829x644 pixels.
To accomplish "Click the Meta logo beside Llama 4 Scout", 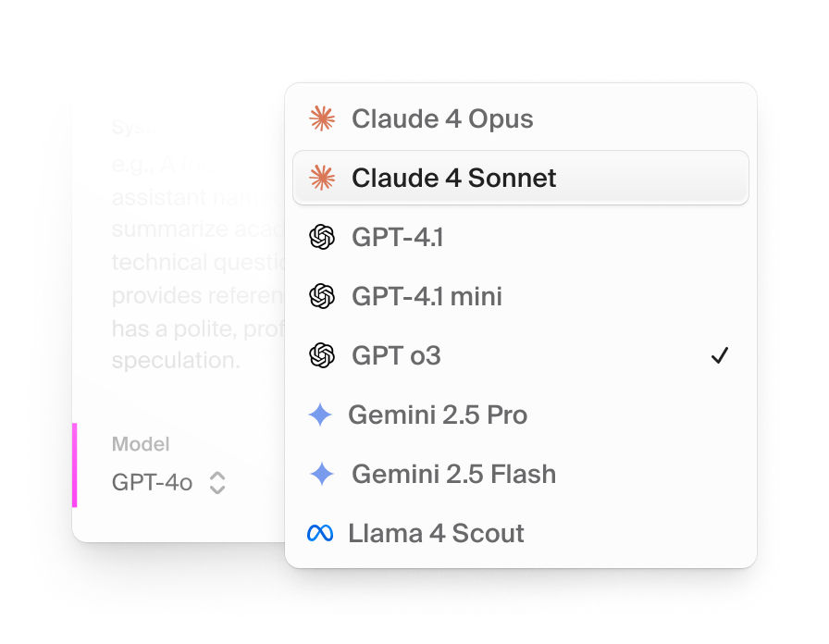I will (320, 533).
